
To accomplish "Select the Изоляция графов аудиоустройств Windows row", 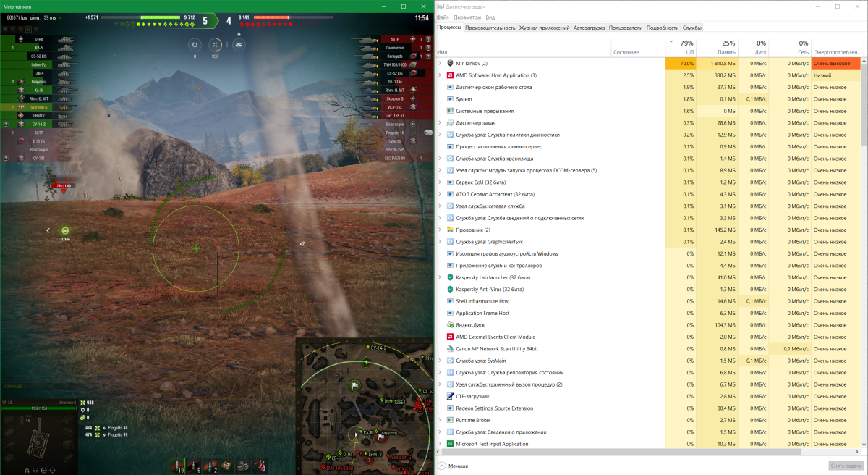I will coord(648,253).
